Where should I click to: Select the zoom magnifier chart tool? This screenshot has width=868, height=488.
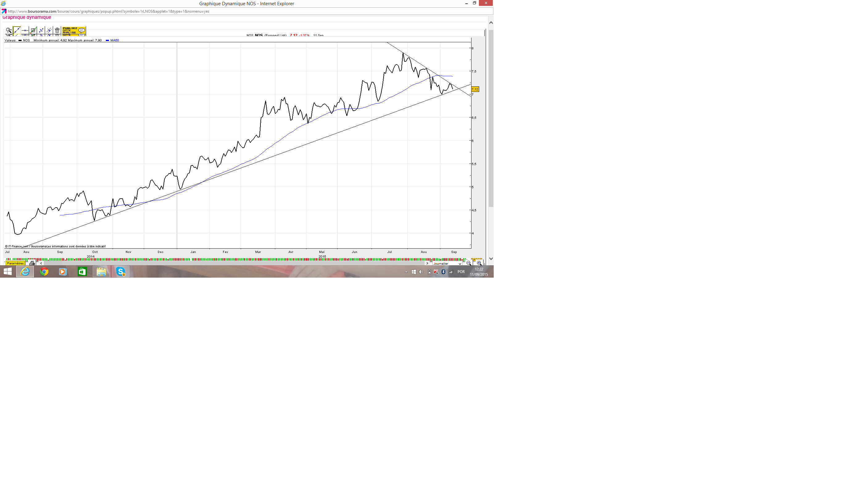pyautogui.click(x=9, y=31)
